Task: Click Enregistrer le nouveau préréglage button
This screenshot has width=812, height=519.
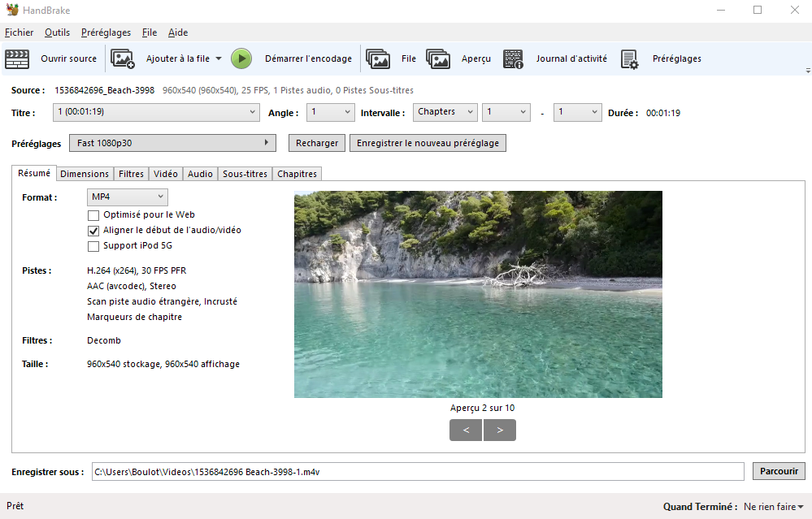Action: click(x=428, y=143)
